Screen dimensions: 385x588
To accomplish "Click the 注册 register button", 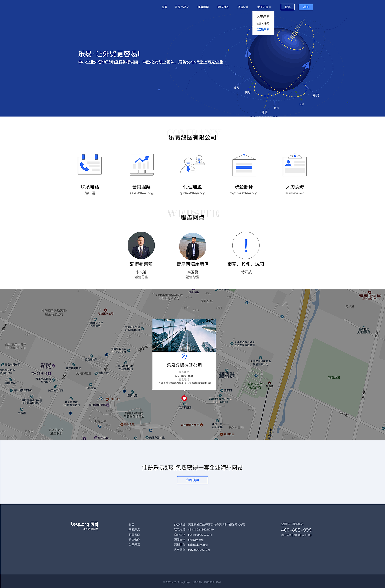I will pos(306,7).
